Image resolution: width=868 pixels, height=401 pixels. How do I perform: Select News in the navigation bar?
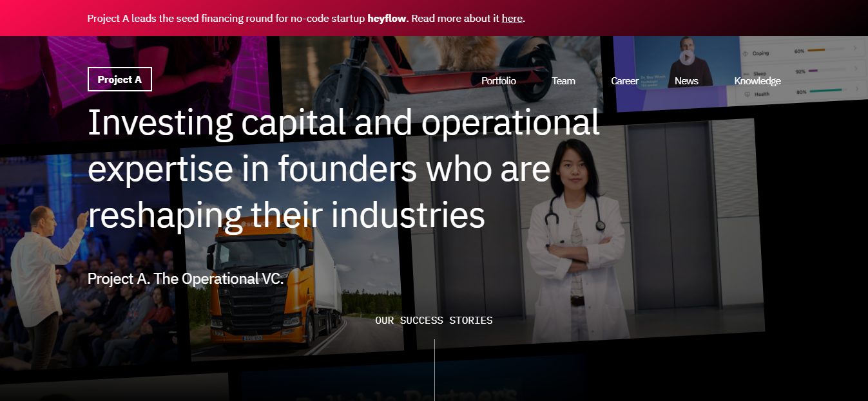click(x=686, y=80)
